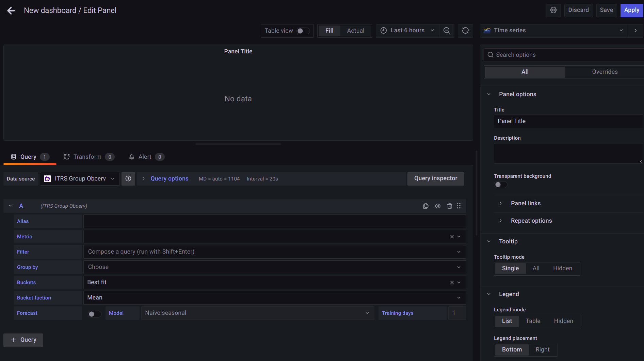
Task: Add a new Query
Action: pos(23,340)
